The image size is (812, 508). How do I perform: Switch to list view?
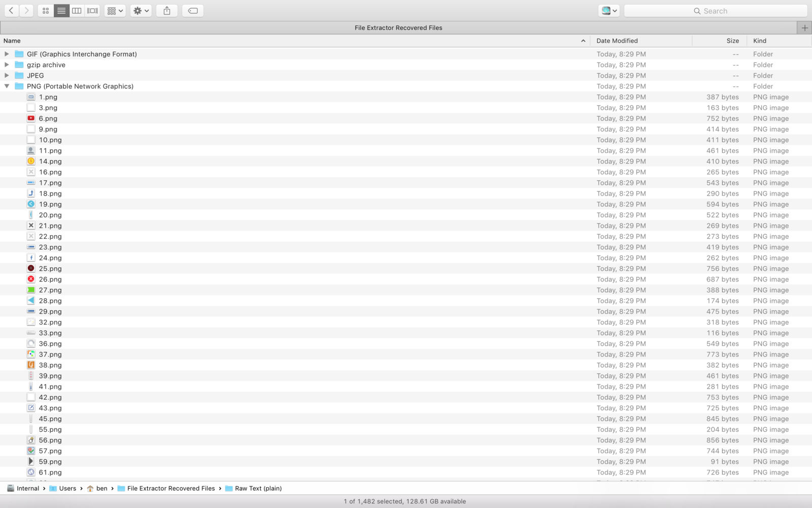pos(61,11)
